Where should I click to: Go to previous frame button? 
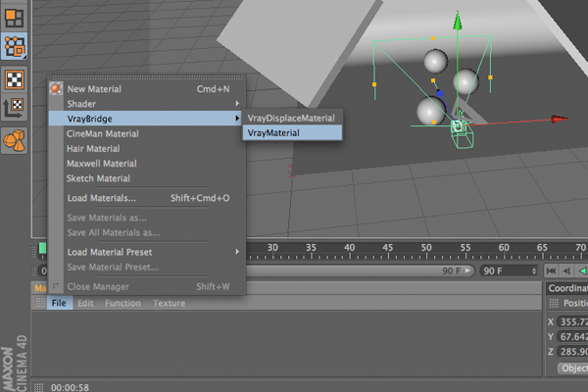click(566, 270)
